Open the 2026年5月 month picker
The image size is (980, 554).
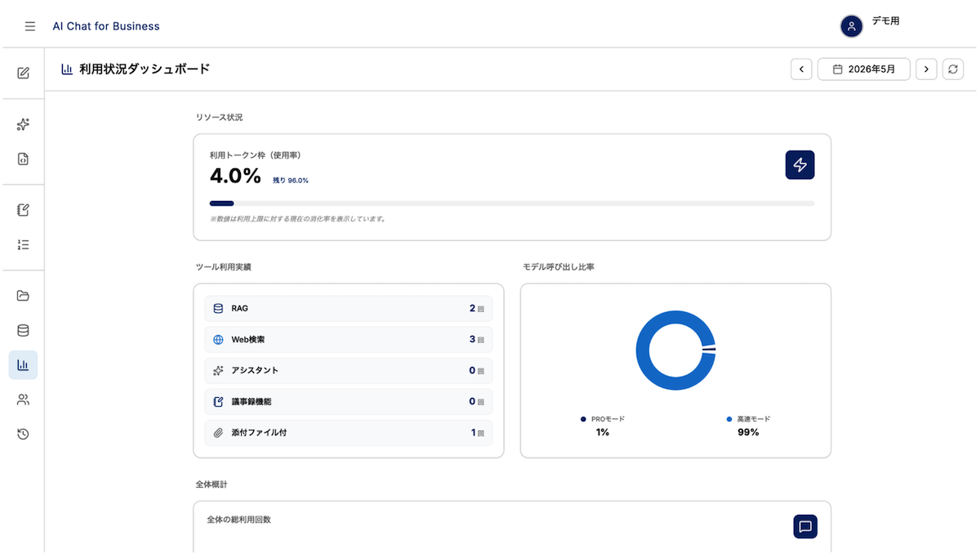(864, 69)
